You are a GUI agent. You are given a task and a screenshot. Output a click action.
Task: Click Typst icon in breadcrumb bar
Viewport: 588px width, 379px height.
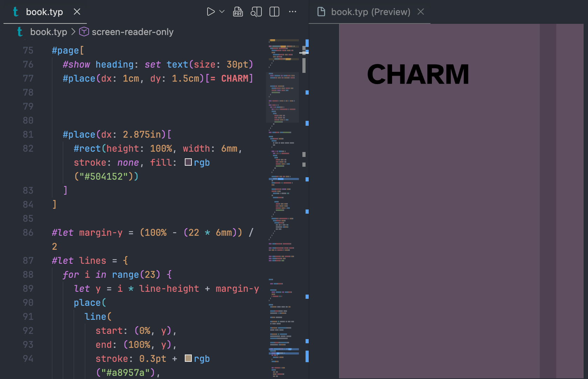pyautogui.click(x=20, y=32)
